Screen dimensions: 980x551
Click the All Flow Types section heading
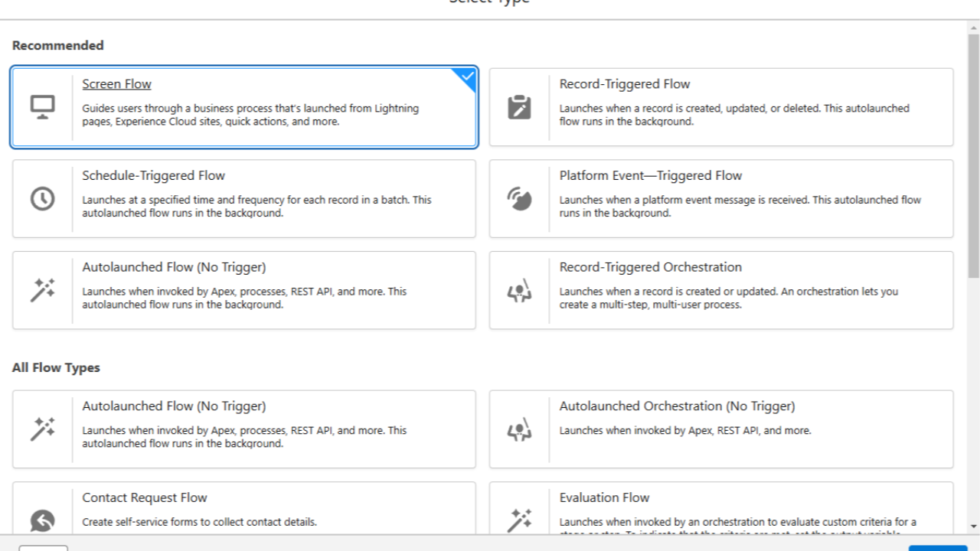56,368
